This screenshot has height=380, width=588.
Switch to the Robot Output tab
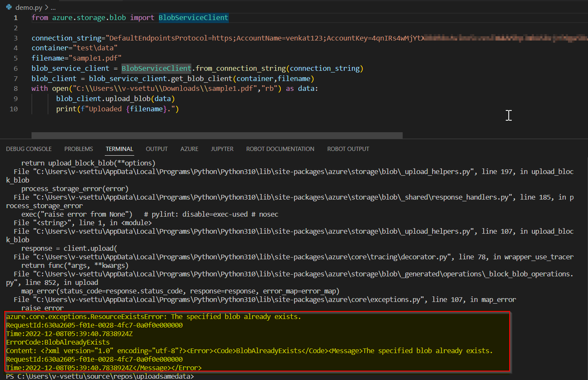(348, 149)
